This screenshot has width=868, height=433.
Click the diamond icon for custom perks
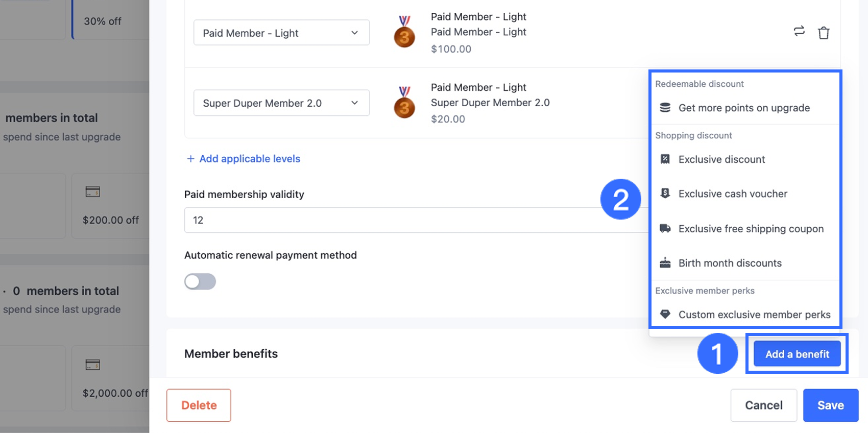pyautogui.click(x=665, y=314)
